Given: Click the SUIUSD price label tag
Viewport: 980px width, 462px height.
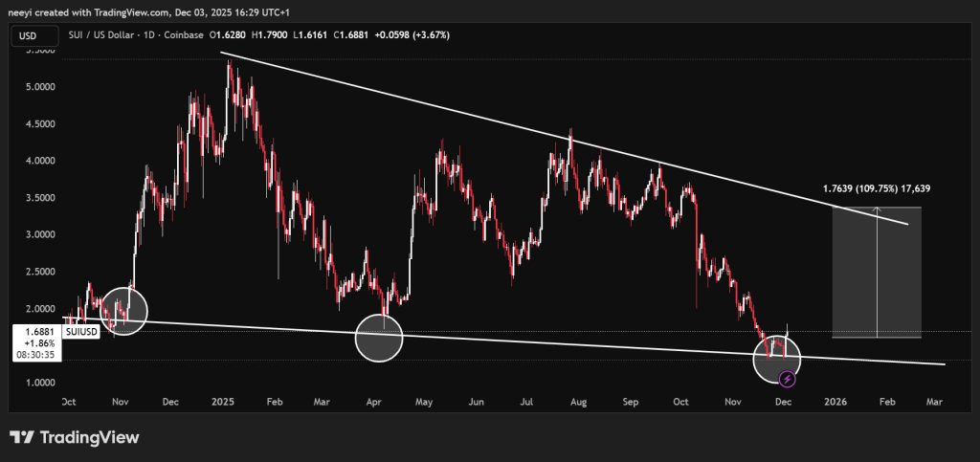Looking at the screenshot, I should pos(78,330).
